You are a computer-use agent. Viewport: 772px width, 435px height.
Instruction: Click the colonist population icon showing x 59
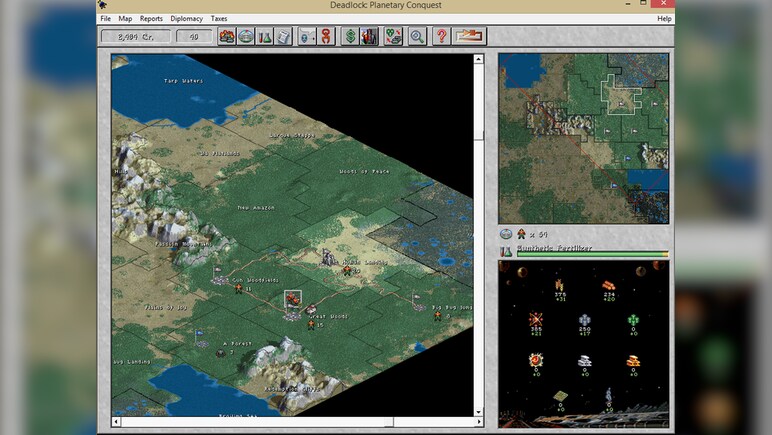tap(521, 234)
